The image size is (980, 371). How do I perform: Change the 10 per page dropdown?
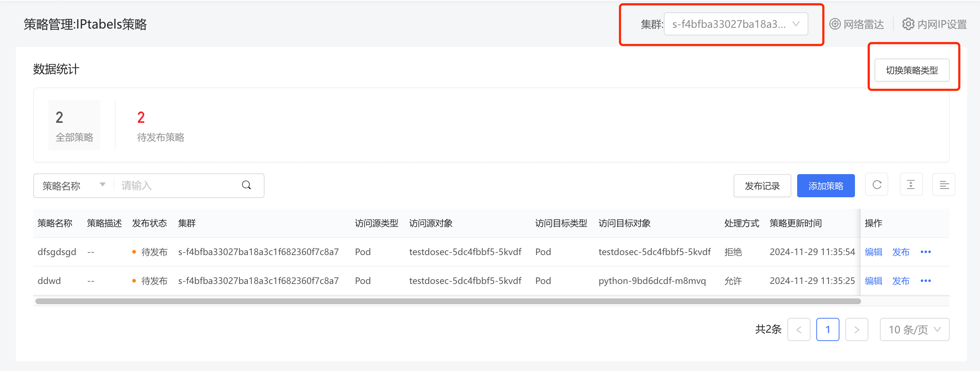coord(914,329)
